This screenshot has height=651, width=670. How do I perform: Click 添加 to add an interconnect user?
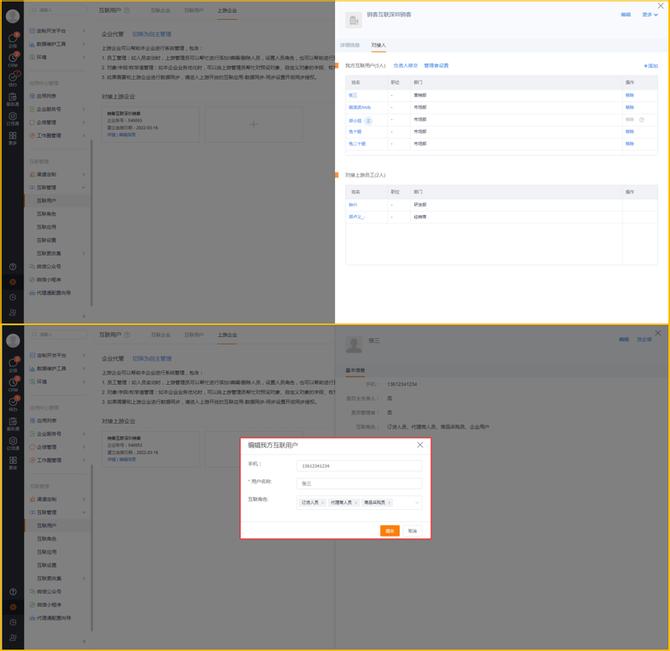(x=651, y=65)
